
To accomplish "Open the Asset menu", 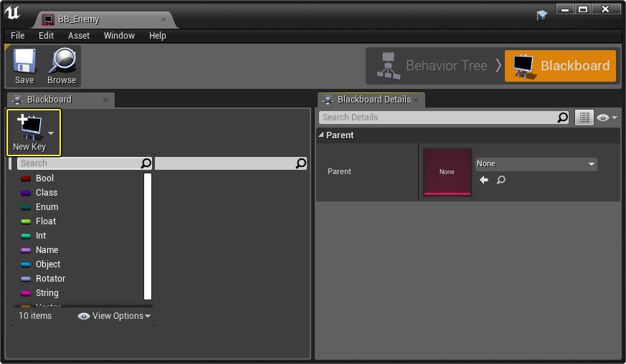I will click(79, 36).
